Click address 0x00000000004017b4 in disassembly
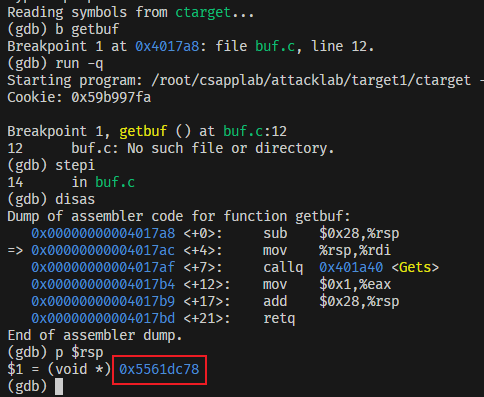Screen dimensions: 484x397 (x=103, y=284)
